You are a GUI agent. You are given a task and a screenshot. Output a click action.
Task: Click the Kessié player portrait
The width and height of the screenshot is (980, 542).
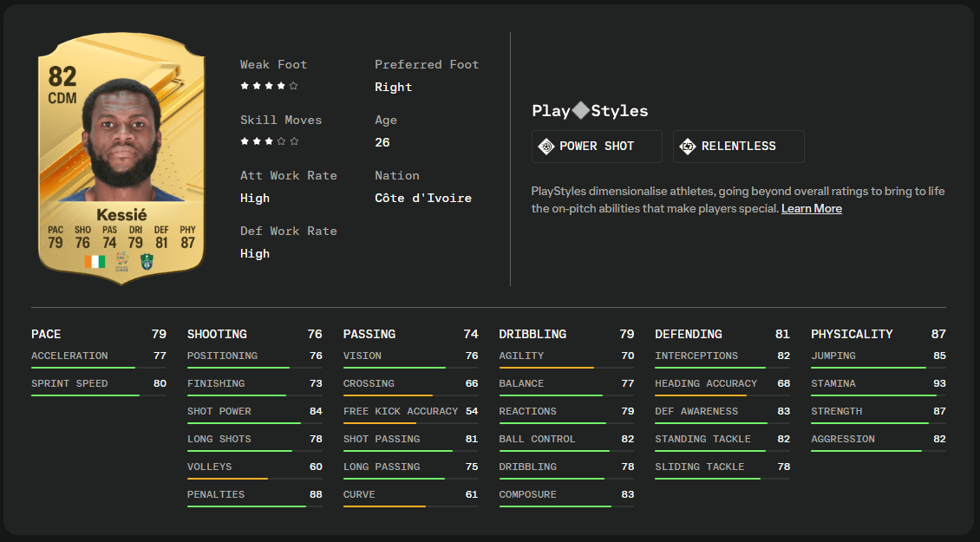coord(121,140)
